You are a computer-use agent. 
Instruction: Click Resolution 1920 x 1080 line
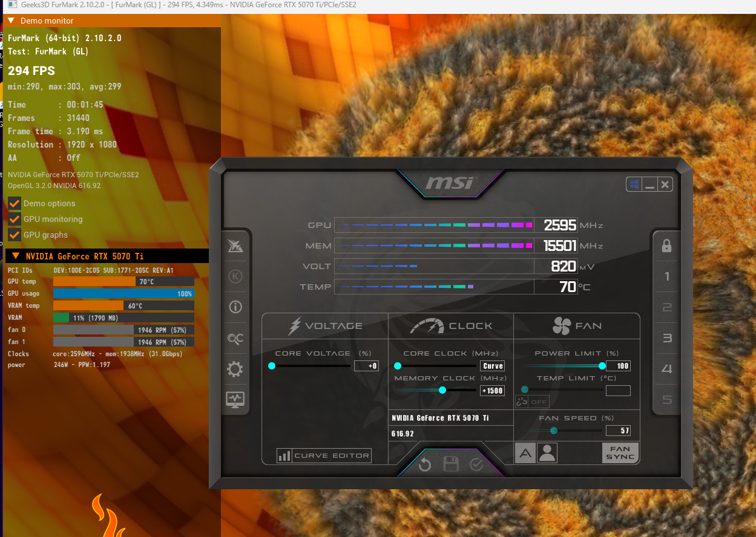[x=62, y=145]
